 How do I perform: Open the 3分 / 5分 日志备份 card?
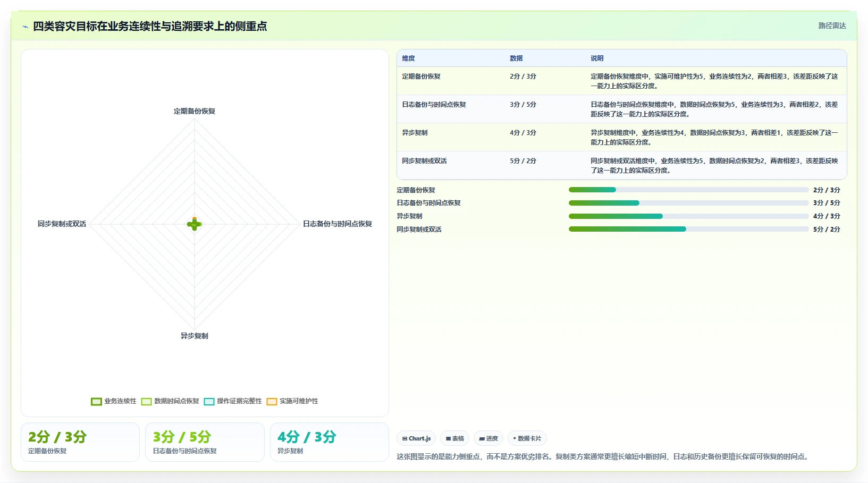tap(205, 442)
